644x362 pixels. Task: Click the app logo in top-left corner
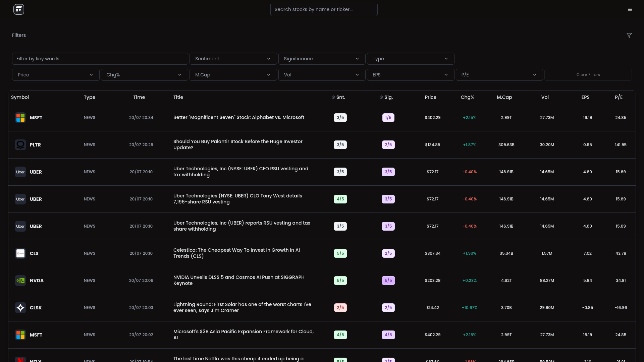19,9
